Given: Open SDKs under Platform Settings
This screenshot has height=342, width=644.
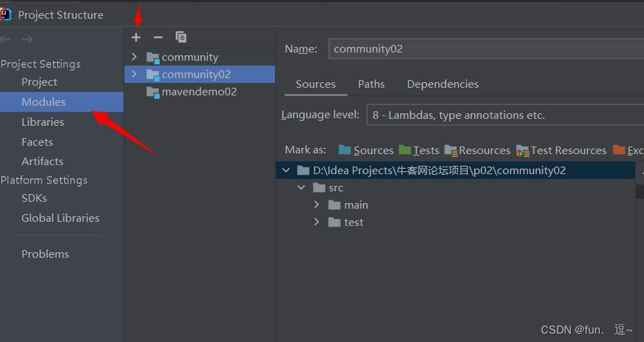Looking at the screenshot, I should point(34,198).
